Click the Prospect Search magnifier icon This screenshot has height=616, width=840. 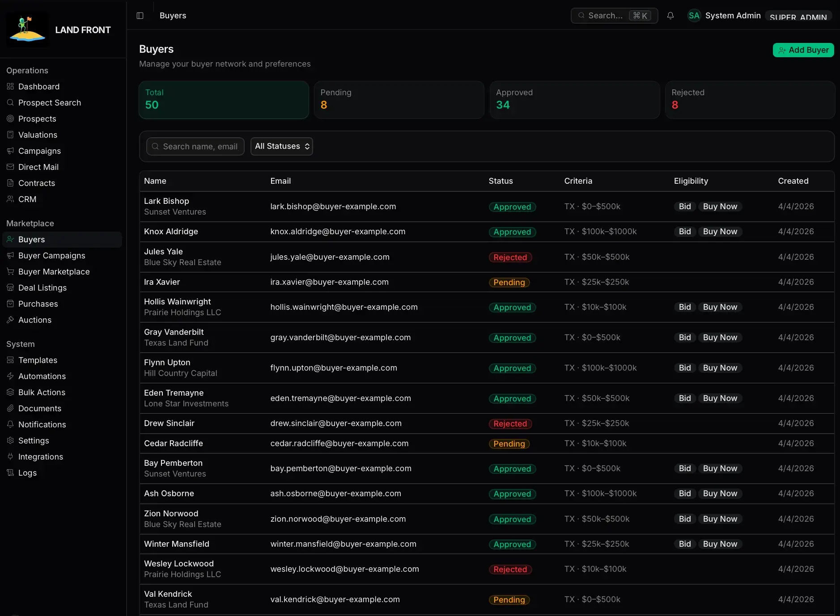tap(10, 102)
